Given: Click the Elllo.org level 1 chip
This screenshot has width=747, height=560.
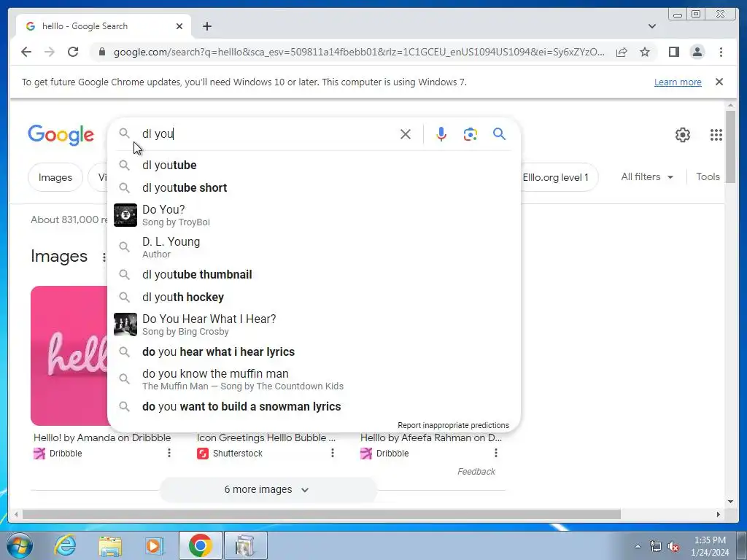Looking at the screenshot, I should point(555,177).
